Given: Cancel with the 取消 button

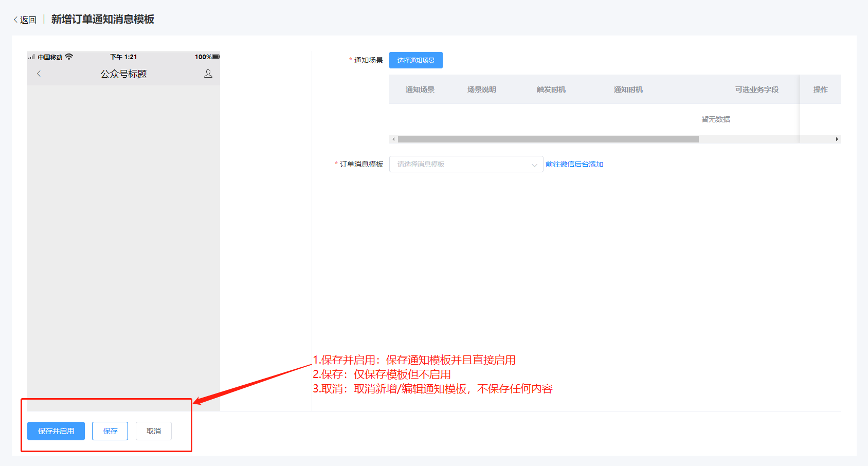Looking at the screenshot, I should coord(154,431).
